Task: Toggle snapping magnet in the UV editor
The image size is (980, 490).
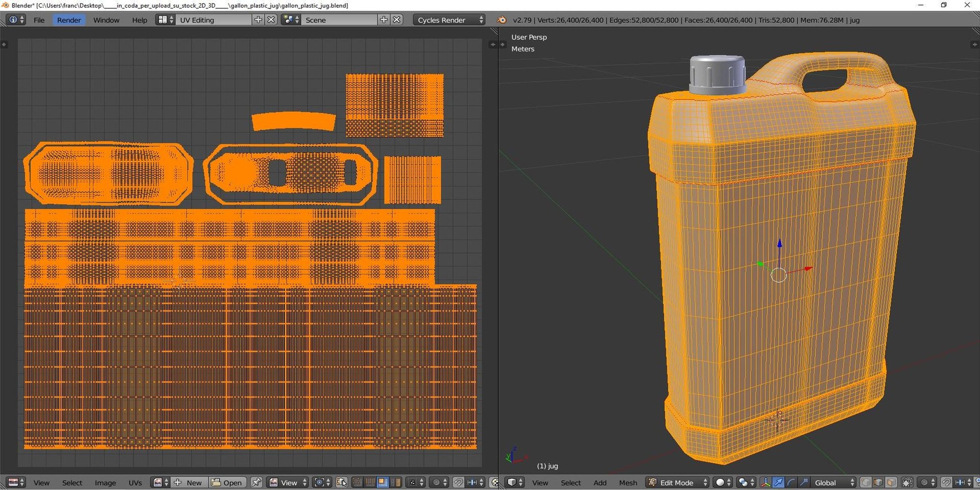Action: [x=458, y=482]
